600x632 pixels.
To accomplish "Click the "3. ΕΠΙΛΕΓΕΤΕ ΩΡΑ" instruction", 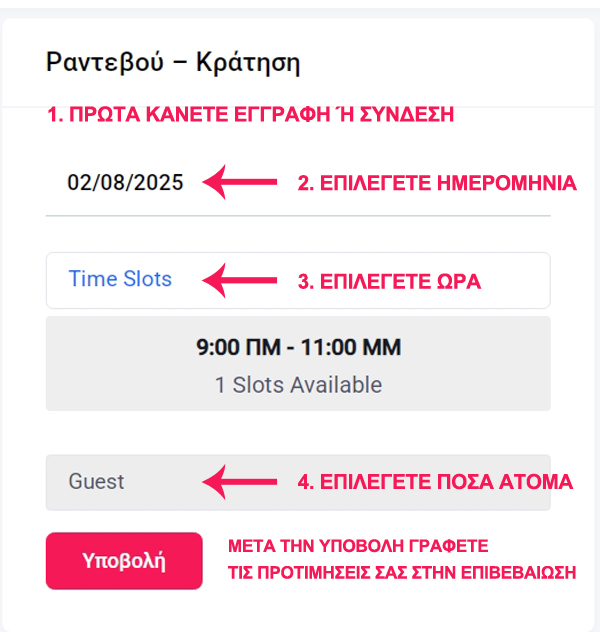I will [x=390, y=282].
